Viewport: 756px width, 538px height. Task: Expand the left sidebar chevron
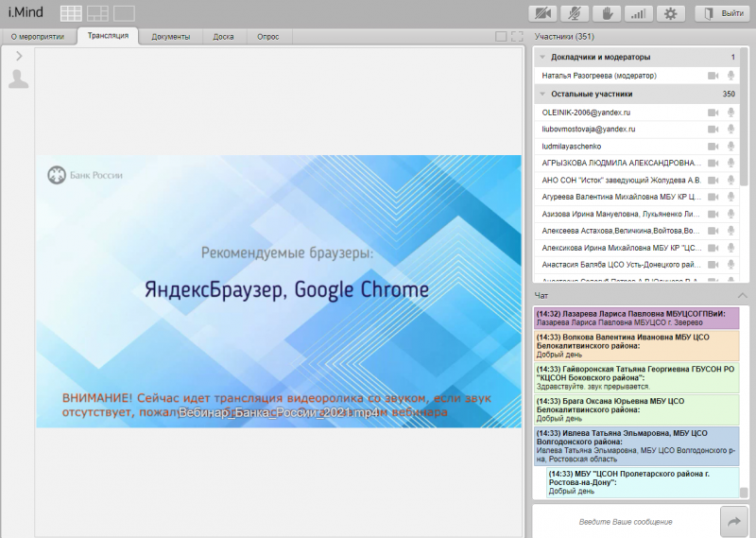click(19, 56)
